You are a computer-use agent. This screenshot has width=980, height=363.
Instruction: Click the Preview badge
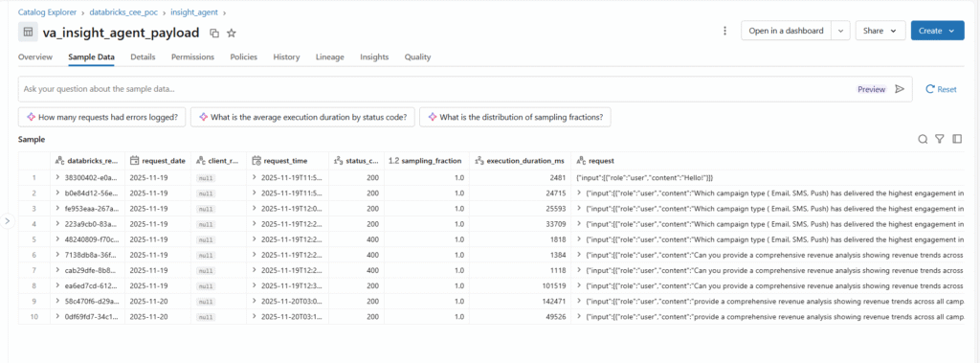click(871, 89)
